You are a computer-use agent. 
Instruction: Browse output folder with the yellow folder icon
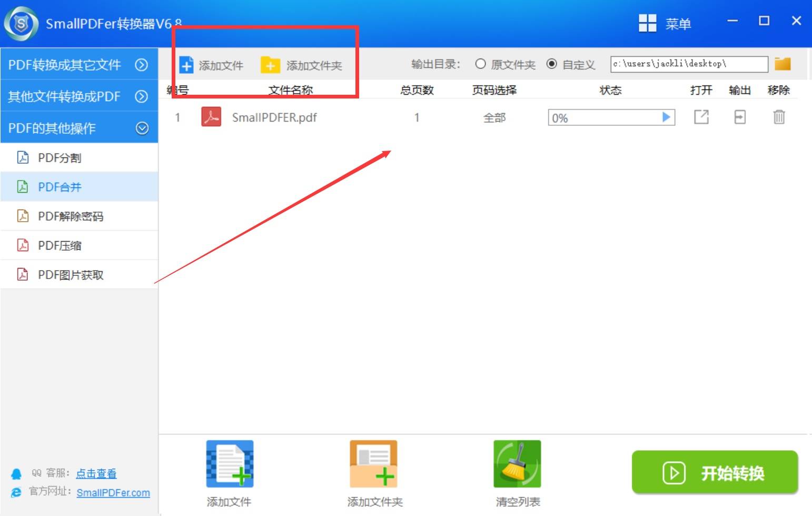(783, 64)
